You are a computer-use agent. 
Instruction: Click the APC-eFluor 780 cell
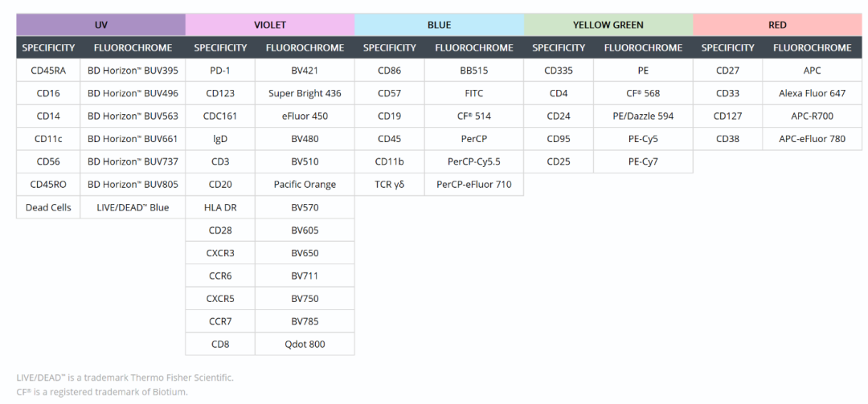(812, 139)
